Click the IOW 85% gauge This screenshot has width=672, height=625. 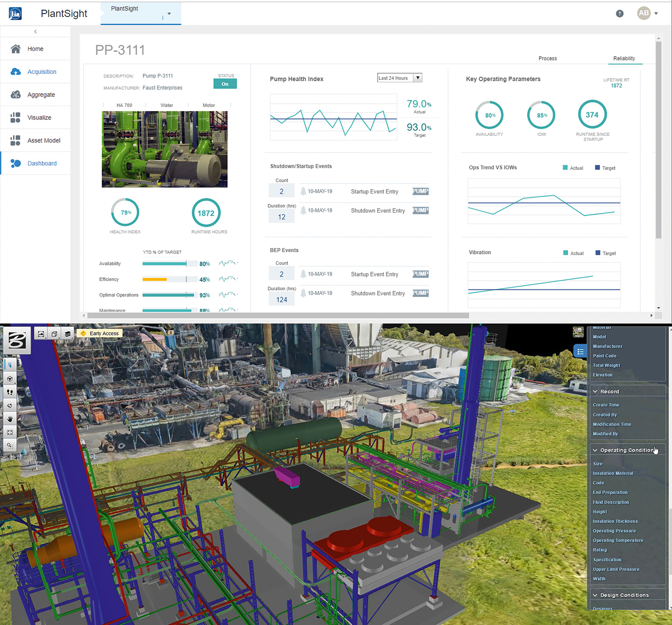pyautogui.click(x=541, y=115)
